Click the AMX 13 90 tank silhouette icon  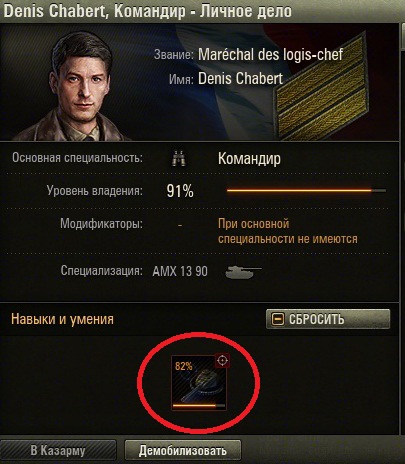243,271
